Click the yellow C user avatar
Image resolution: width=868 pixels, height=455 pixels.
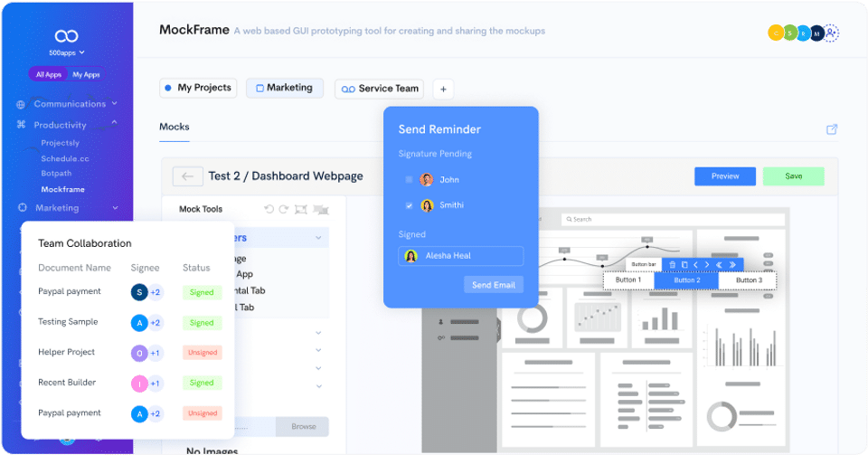(776, 33)
